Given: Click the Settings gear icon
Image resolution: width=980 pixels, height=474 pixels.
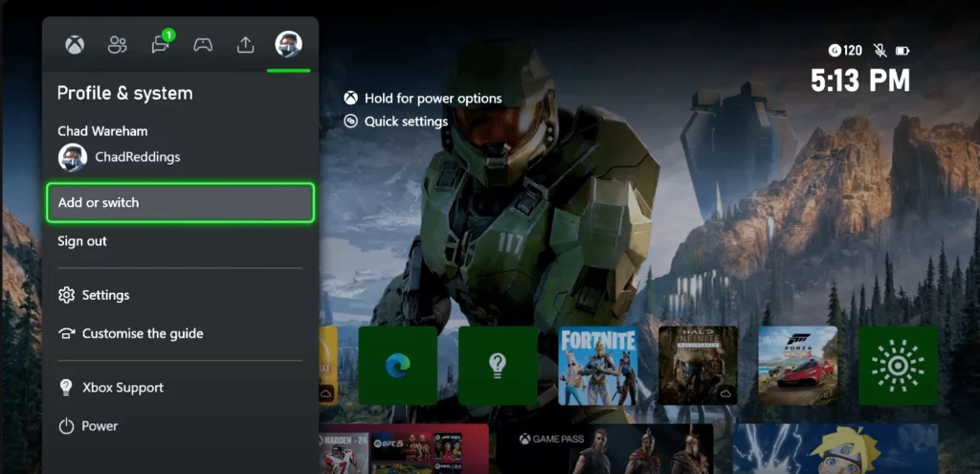Looking at the screenshot, I should (66, 295).
